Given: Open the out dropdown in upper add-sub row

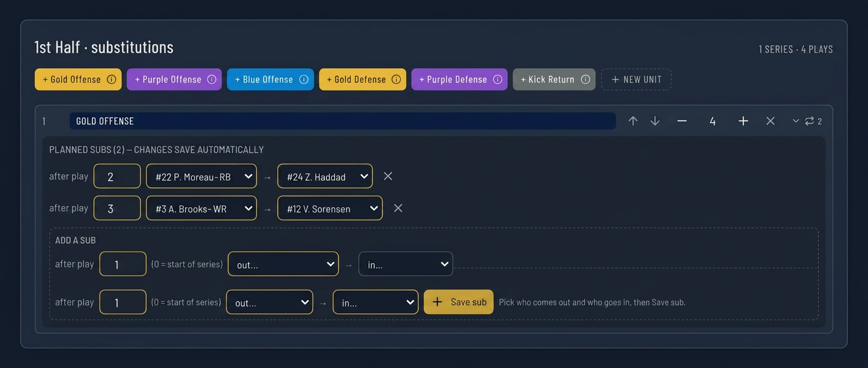Looking at the screenshot, I should coord(283,264).
